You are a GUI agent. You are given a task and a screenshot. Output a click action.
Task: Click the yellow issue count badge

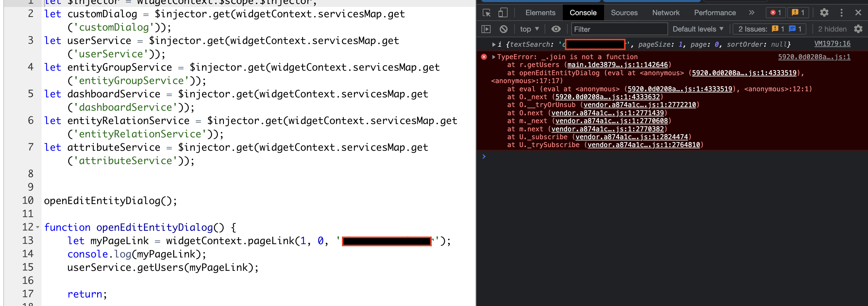tap(798, 12)
